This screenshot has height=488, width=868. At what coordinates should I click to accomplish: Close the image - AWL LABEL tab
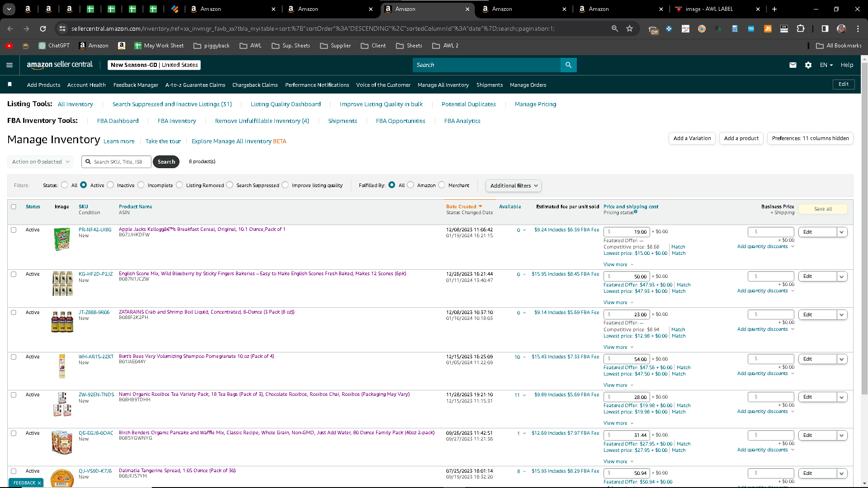[758, 9]
